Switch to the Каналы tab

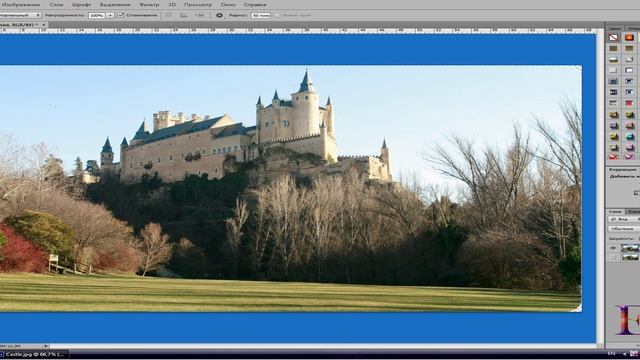click(633, 211)
